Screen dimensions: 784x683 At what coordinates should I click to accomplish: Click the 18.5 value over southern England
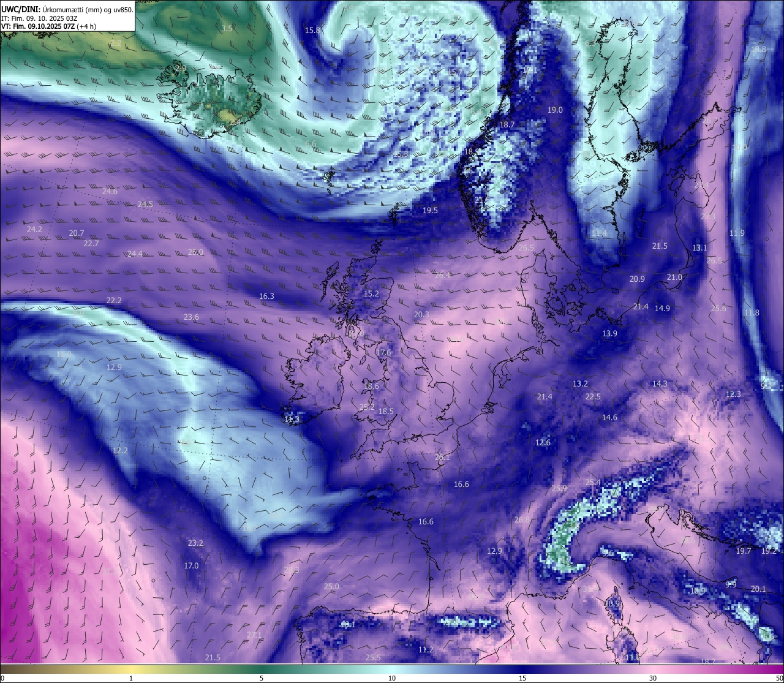[386, 412]
